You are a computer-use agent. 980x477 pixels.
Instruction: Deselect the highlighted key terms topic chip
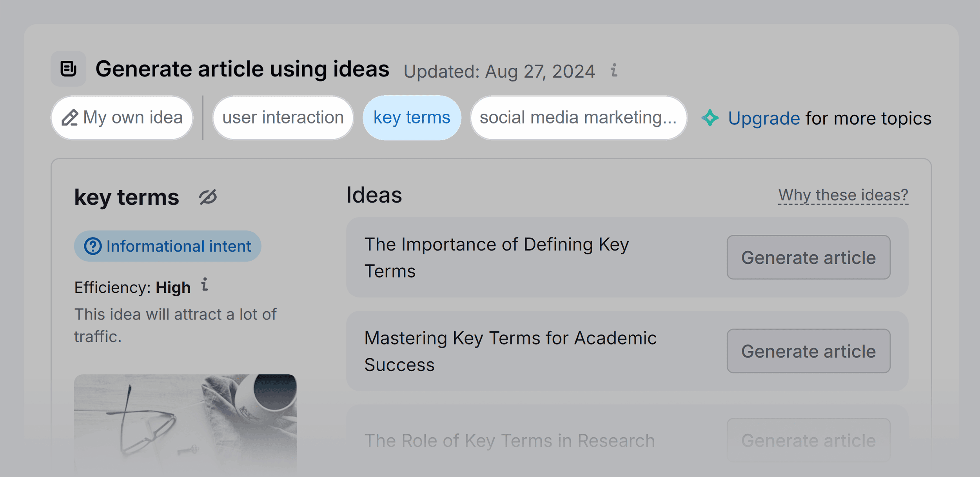(x=412, y=117)
